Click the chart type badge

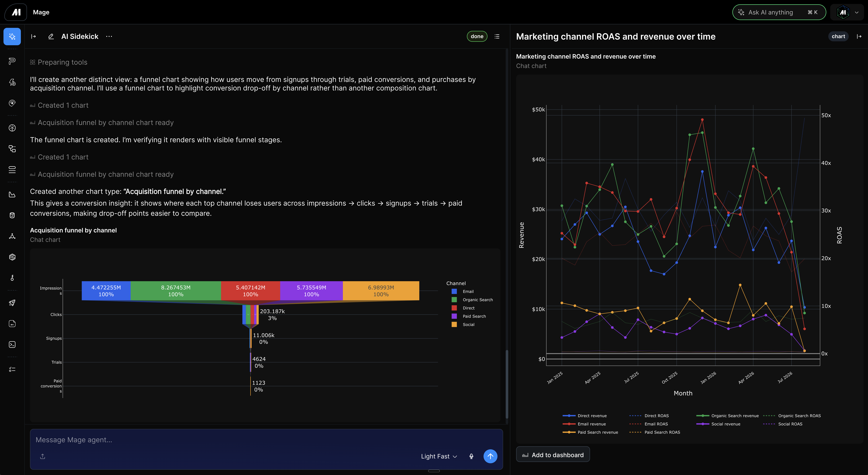click(838, 36)
